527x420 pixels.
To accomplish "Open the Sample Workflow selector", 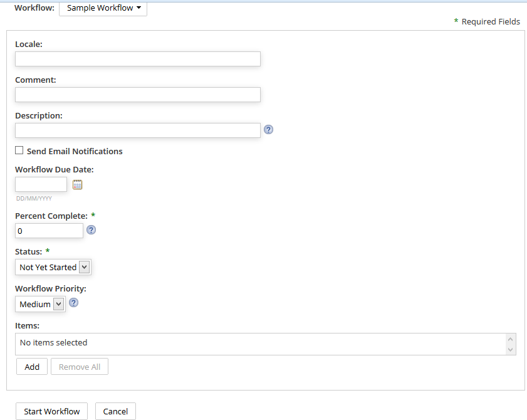I will click(x=103, y=8).
